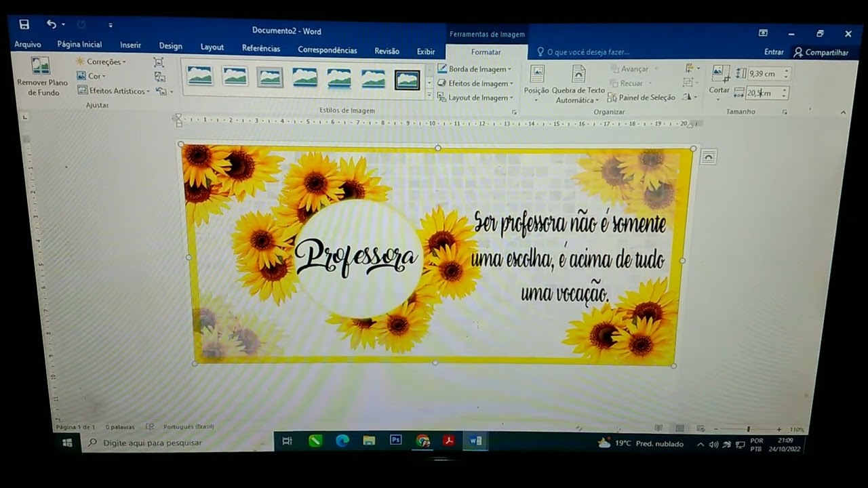This screenshot has height=488, width=868.
Task: Click the layout options icon beside the image
Action: 707,157
